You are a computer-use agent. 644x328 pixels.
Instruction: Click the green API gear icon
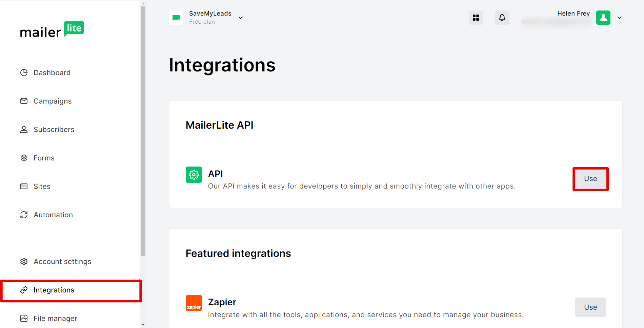(x=194, y=175)
